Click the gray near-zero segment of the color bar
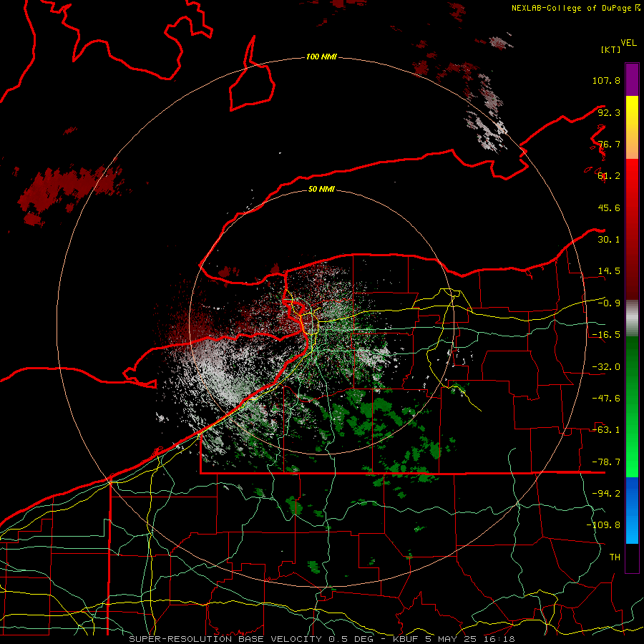Image resolution: width=644 pixels, height=644 pixels. 632,318
